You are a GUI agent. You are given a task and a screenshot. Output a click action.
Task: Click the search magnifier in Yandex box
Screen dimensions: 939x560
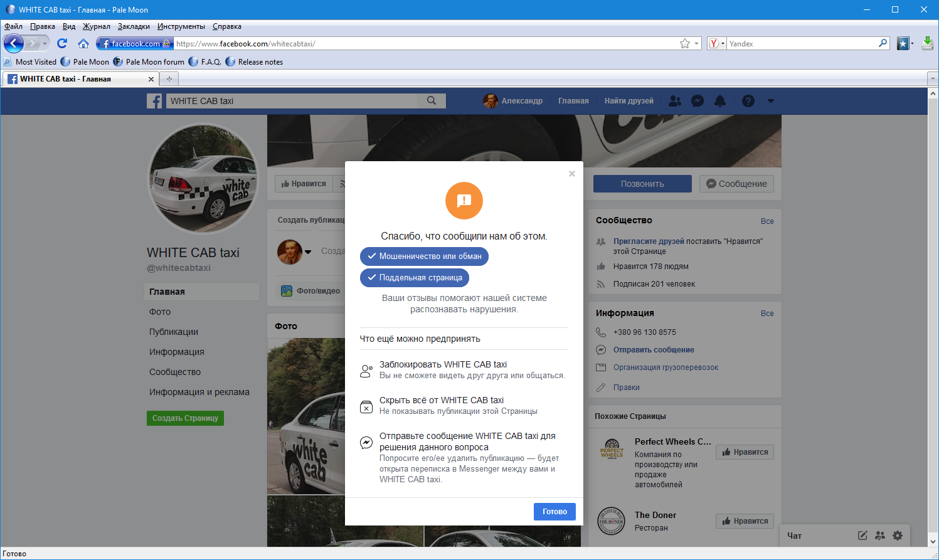(883, 43)
